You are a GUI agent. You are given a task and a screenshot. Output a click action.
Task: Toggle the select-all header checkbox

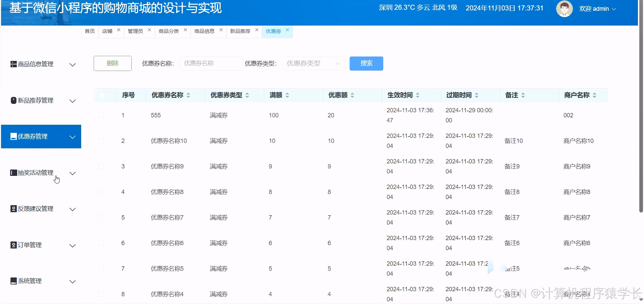point(102,96)
